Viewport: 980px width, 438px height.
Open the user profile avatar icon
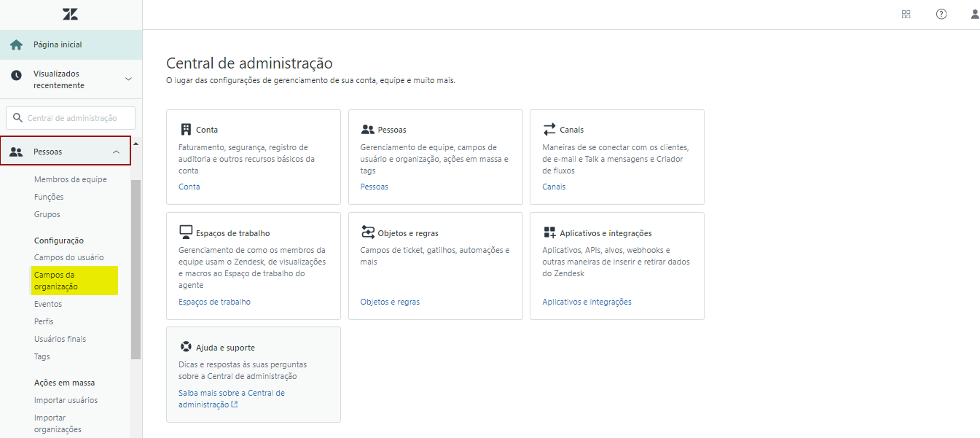tap(974, 14)
